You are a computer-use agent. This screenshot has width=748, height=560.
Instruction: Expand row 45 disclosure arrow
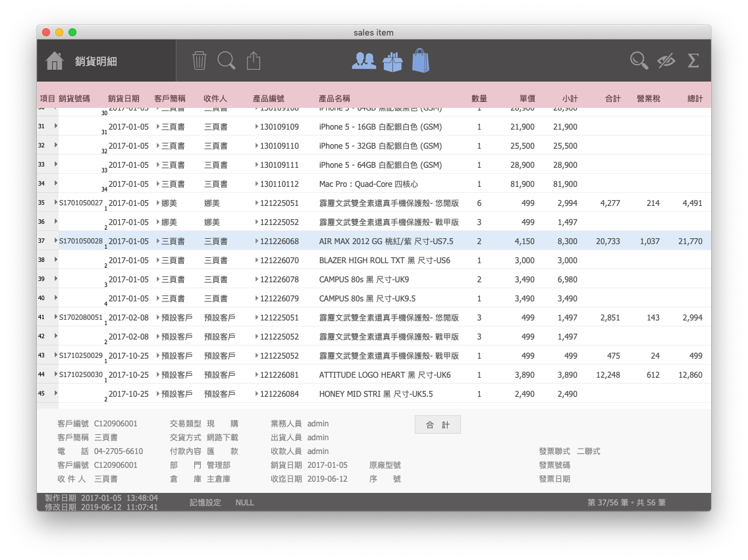coord(56,393)
